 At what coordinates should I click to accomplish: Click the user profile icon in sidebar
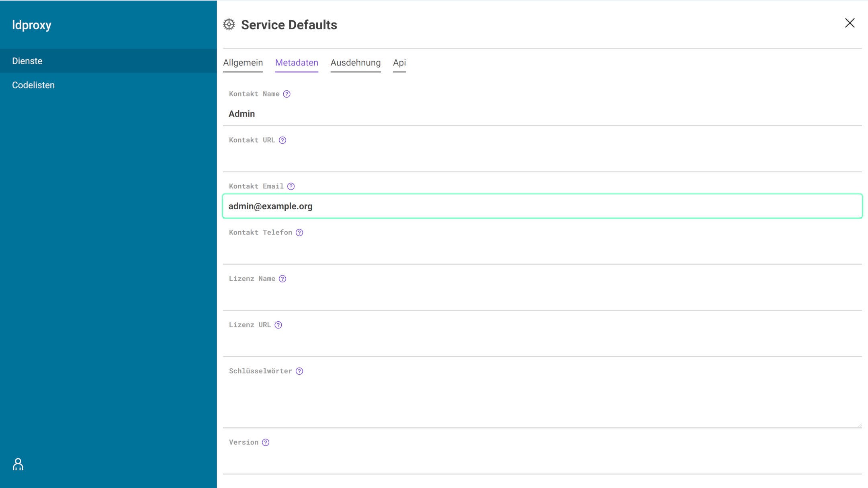pos(18,464)
